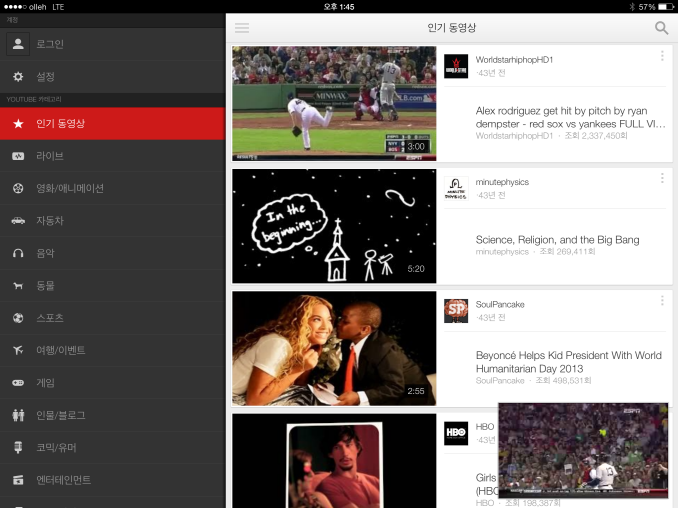Screen dimensions: 678x508
Task: Tap the animal icon for 동물
Action: (18, 286)
